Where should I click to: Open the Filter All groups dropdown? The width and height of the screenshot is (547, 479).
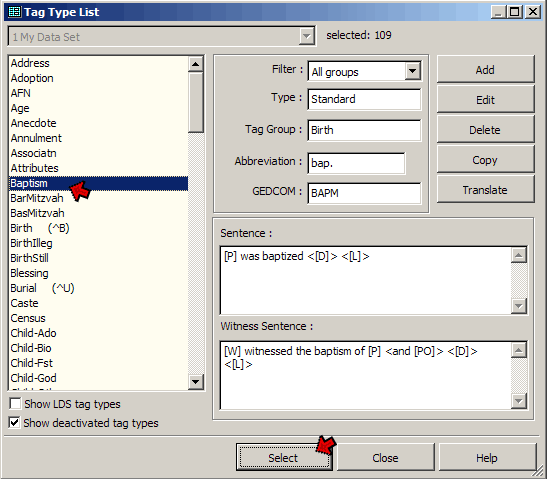(412, 72)
